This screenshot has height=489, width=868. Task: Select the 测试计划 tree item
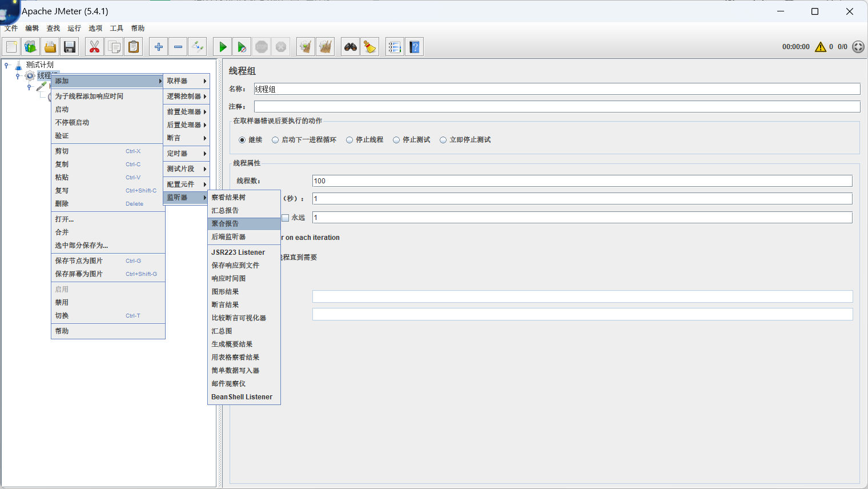39,65
